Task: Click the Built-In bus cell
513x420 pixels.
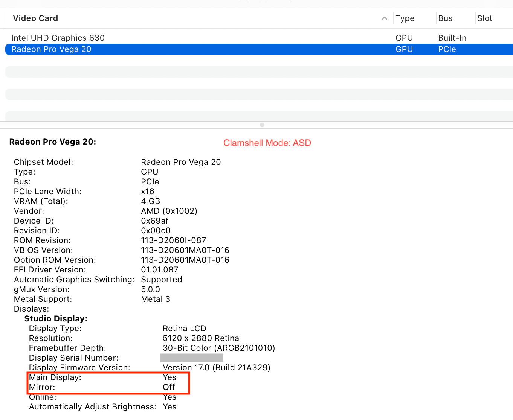Action: point(452,38)
